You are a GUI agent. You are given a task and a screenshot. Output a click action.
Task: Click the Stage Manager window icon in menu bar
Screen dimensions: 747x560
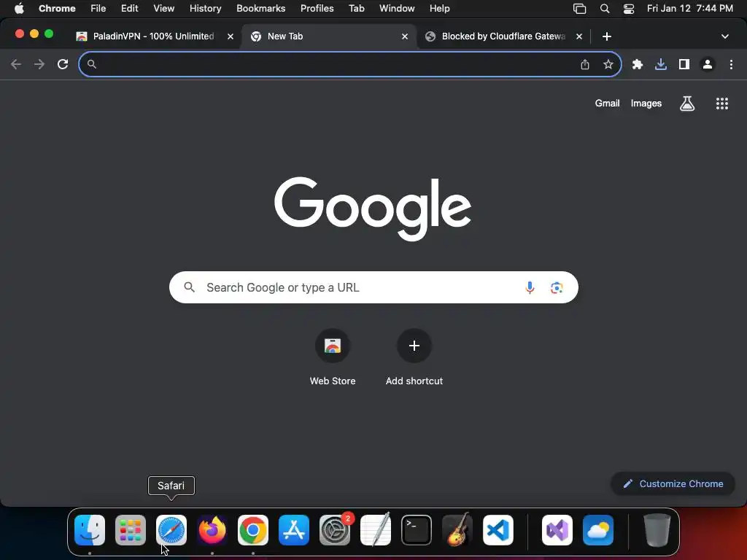(x=579, y=8)
